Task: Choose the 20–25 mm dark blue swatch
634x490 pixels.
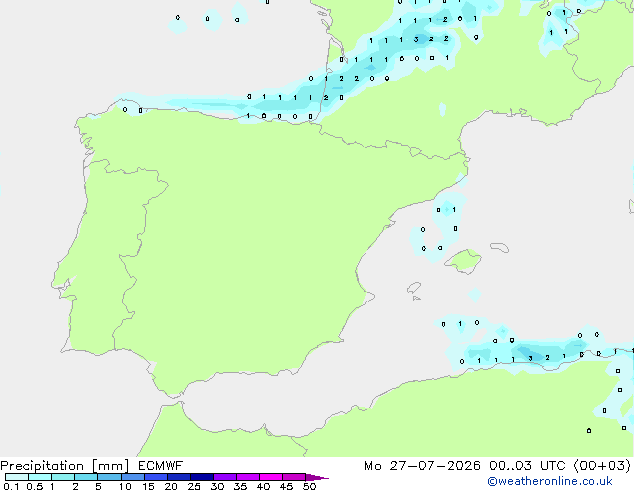Action: (179, 477)
